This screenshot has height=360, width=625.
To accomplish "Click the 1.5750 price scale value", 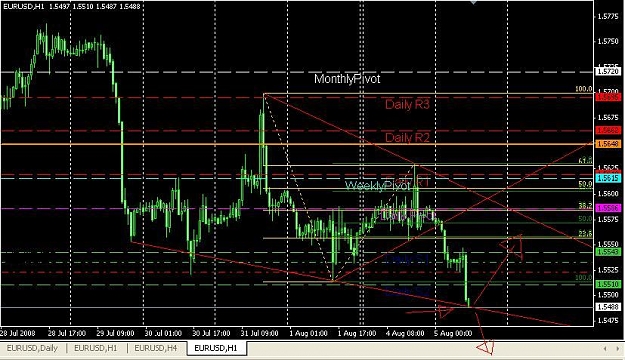I will coord(609,41).
